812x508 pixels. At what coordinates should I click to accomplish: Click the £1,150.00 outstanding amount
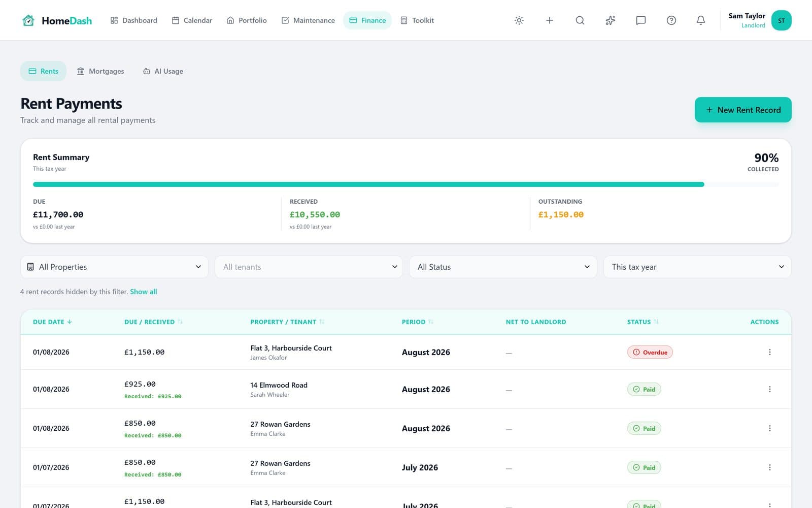(x=561, y=214)
